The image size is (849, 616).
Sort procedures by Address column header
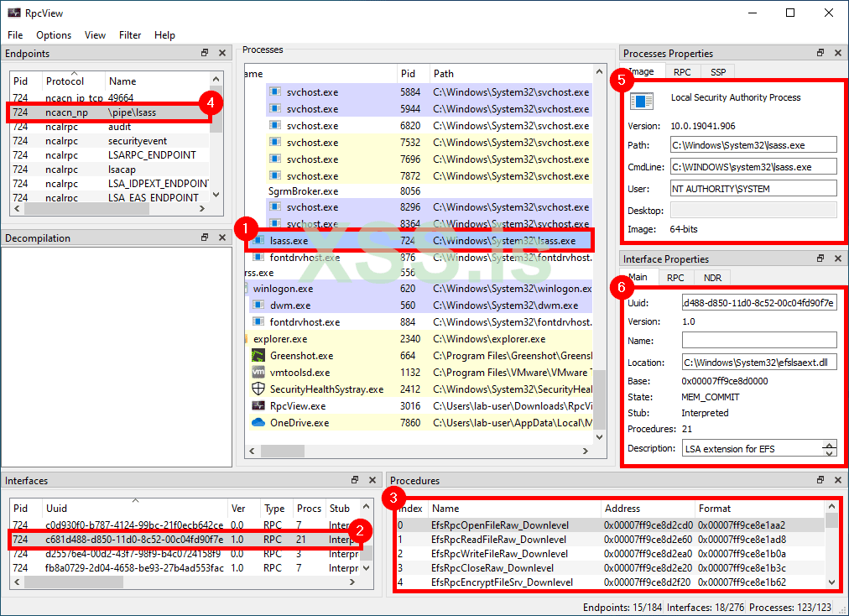pos(648,509)
